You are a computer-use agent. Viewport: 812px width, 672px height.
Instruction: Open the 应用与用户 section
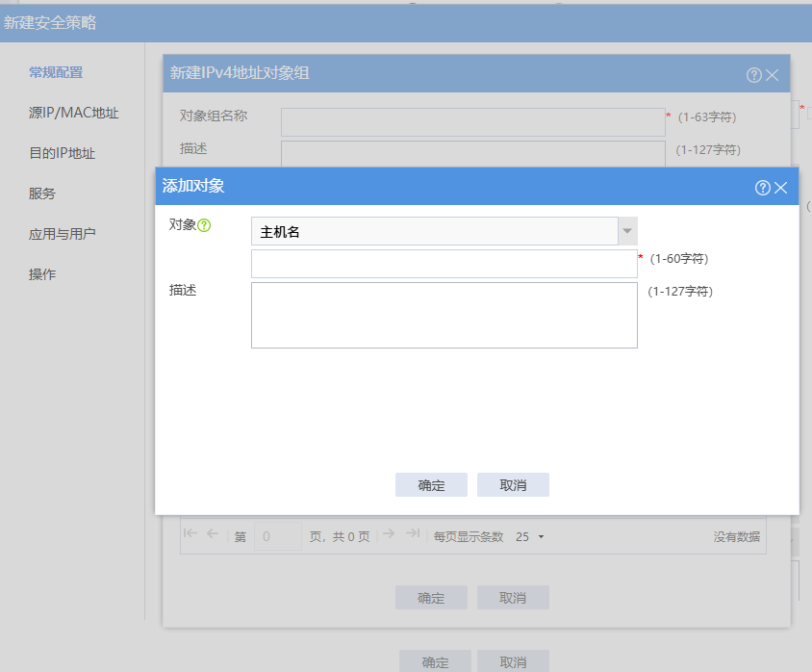[x=62, y=234]
